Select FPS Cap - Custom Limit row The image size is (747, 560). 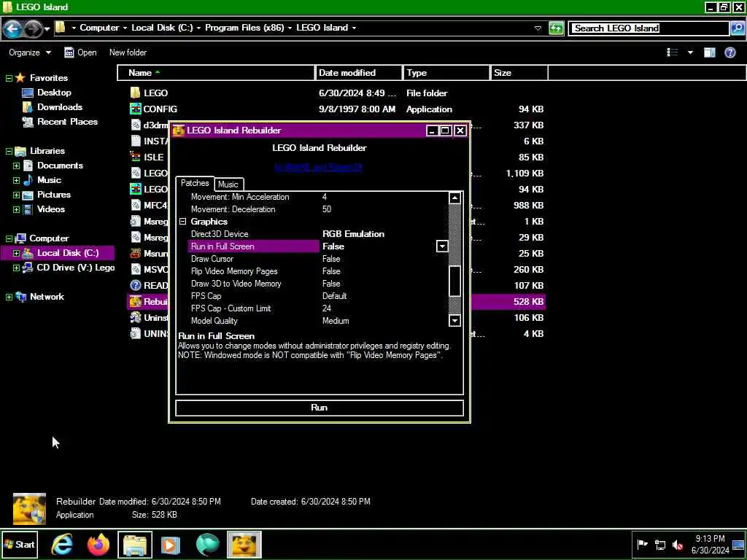311,308
